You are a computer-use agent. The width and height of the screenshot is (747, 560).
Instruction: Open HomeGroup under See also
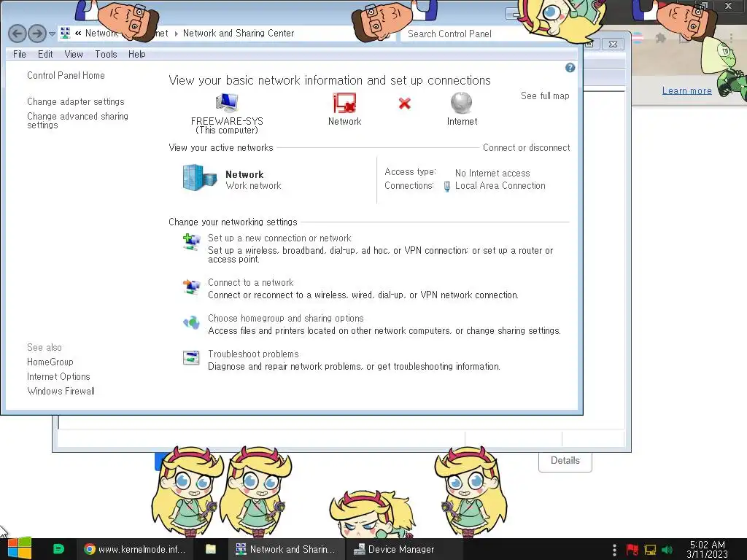click(50, 362)
